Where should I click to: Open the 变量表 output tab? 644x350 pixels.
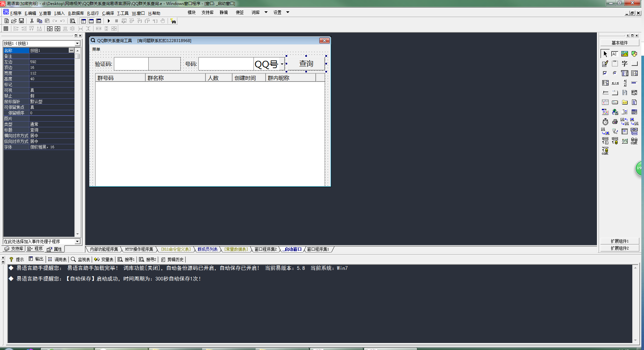104,259
